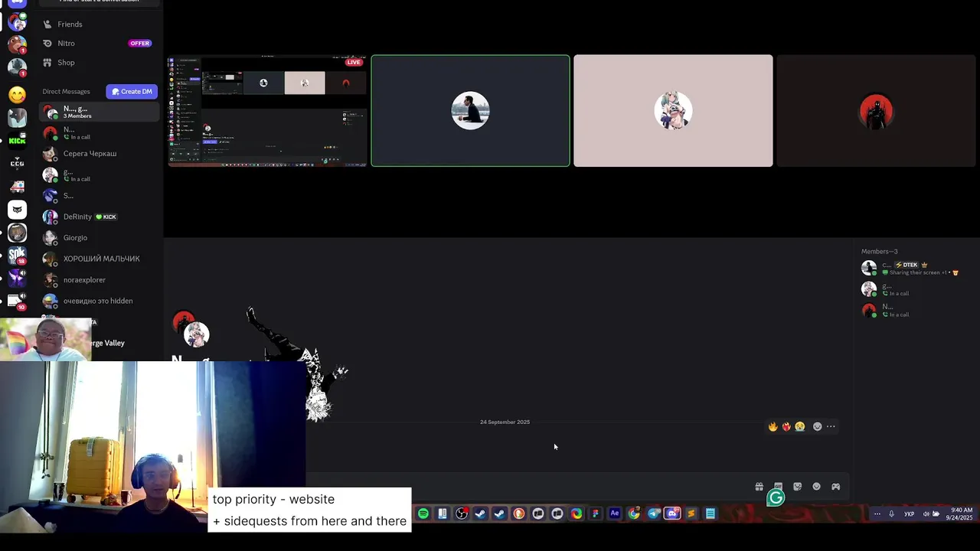Select the pink anime avatar call tile
This screenshot has width=980, height=551.
(x=673, y=110)
